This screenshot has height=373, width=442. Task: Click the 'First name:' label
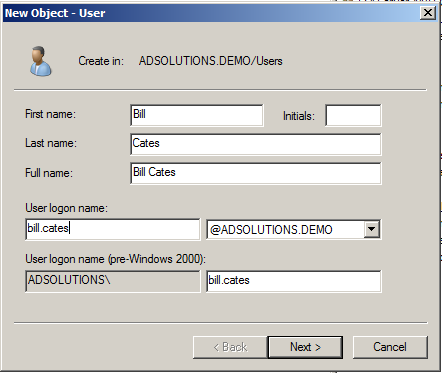tap(51, 114)
